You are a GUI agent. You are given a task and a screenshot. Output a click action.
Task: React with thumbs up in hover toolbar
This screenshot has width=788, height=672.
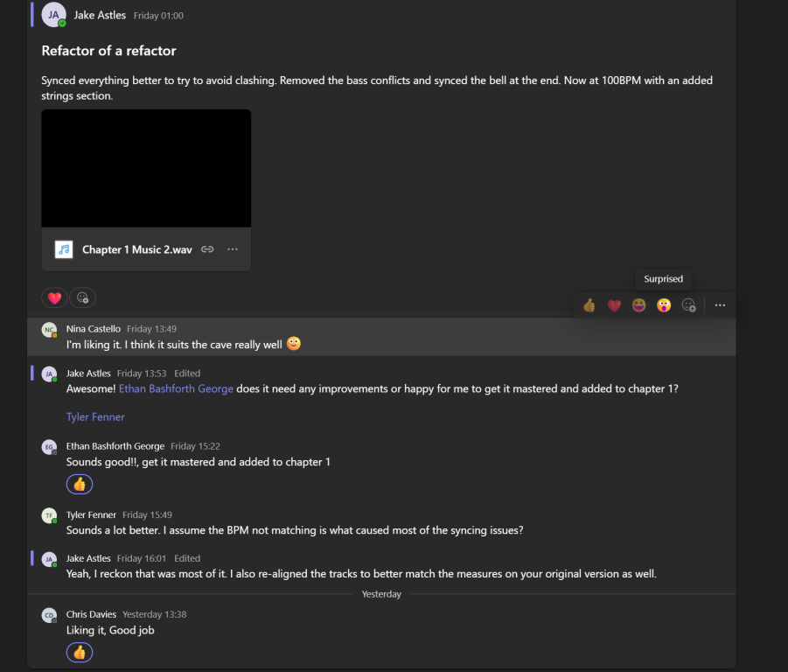[589, 305]
